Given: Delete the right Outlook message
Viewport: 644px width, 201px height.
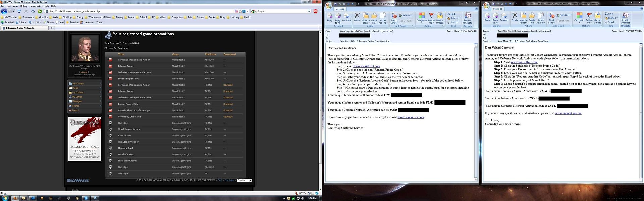Looking at the screenshot, I should 515,17.
